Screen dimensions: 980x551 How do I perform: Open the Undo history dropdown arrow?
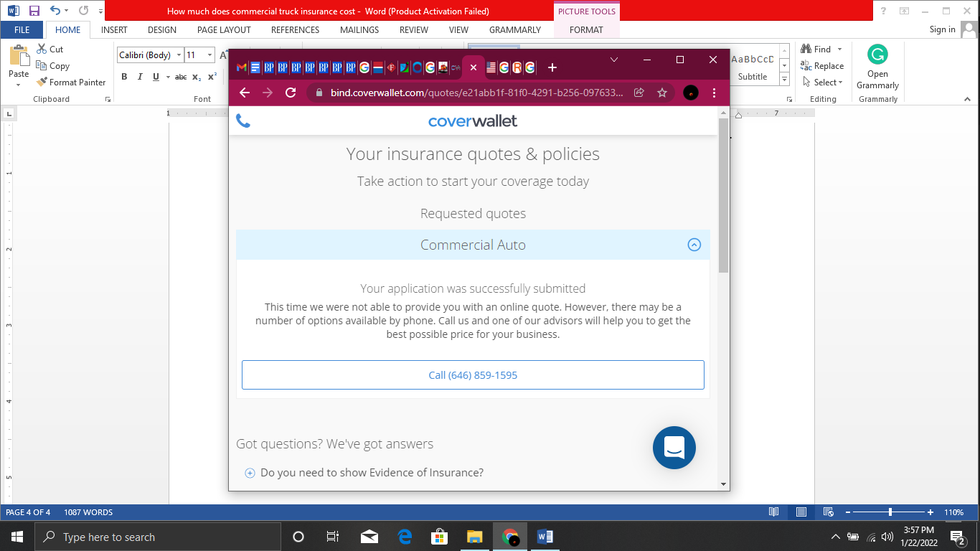[67, 11]
